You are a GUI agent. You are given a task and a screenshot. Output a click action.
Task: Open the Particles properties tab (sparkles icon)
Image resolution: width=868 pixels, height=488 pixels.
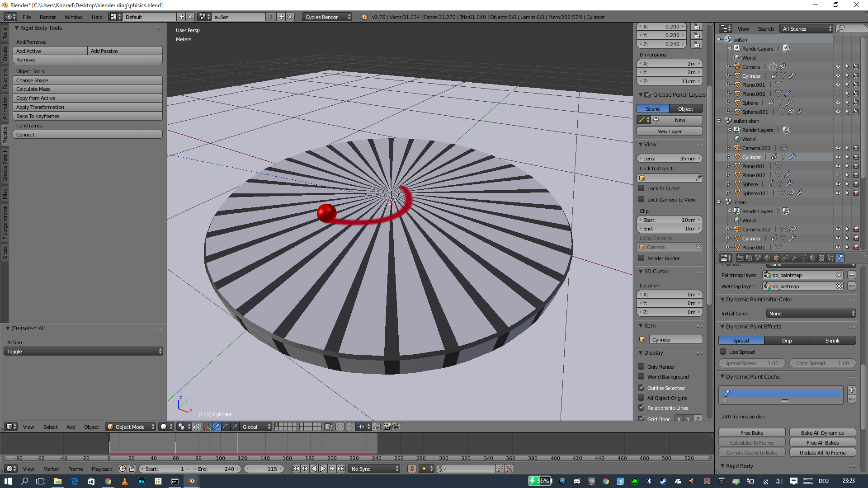(x=830, y=258)
